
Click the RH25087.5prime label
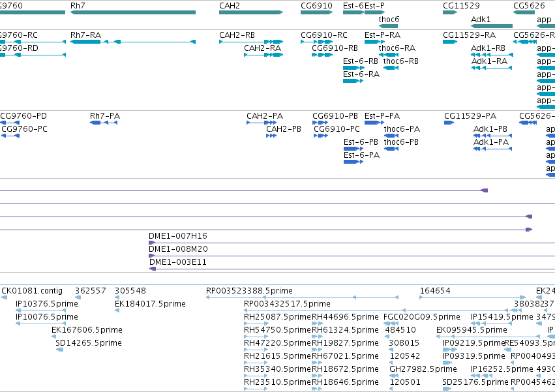tap(277, 317)
